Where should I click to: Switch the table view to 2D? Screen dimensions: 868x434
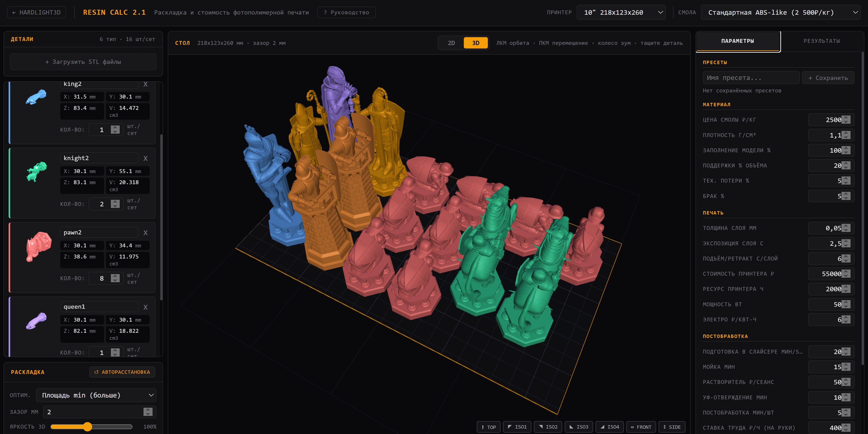point(451,43)
